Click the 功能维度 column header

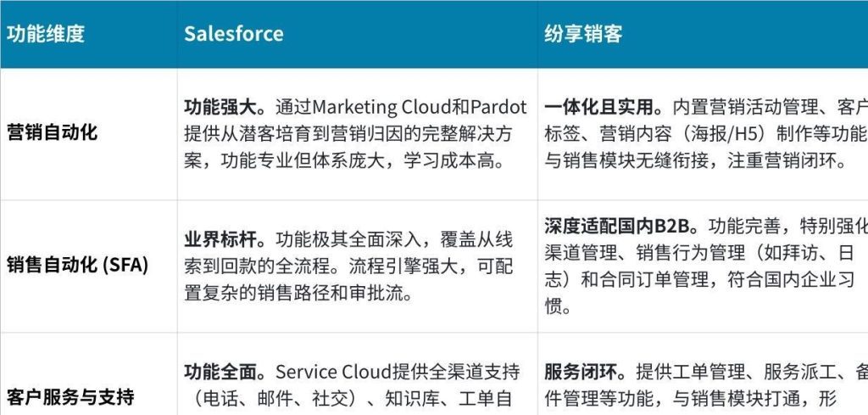(x=46, y=35)
